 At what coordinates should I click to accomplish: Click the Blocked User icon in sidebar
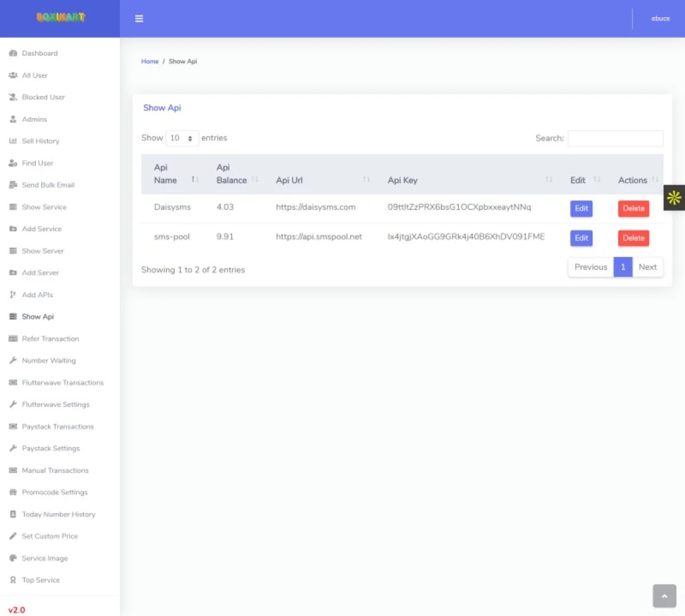coord(13,97)
